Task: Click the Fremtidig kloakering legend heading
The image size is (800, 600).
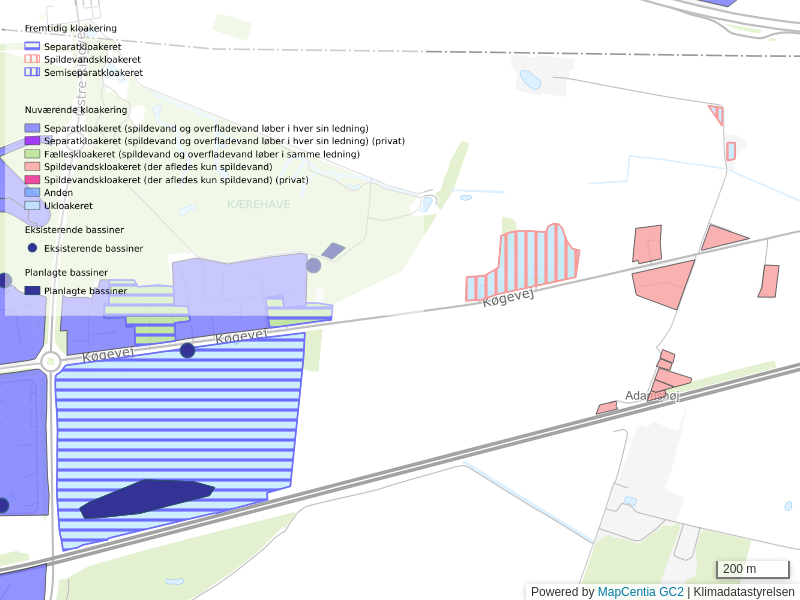Action: click(70, 28)
